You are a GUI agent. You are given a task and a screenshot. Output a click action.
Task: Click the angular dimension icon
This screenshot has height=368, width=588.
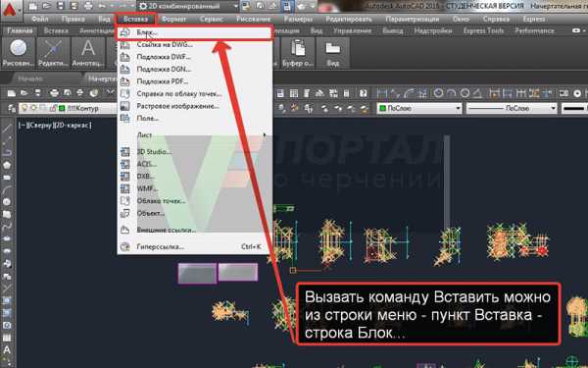pyautogui.click(x=477, y=93)
